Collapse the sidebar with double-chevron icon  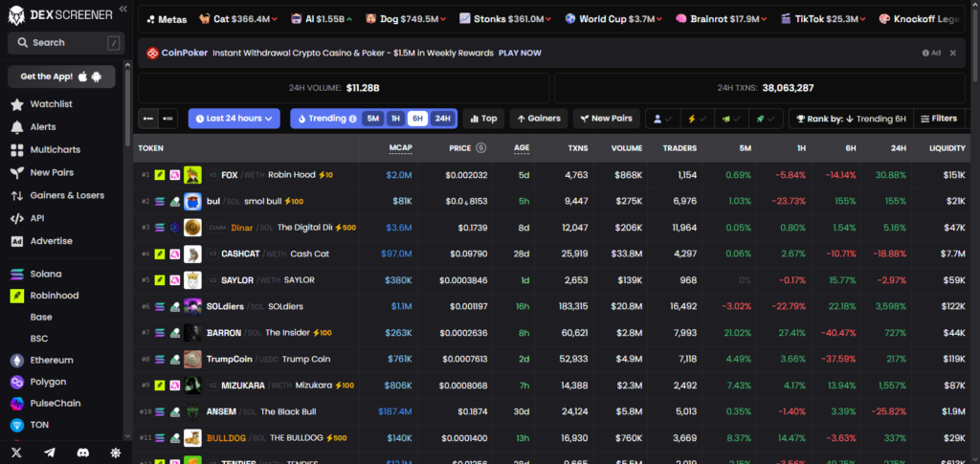coord(123,9)
